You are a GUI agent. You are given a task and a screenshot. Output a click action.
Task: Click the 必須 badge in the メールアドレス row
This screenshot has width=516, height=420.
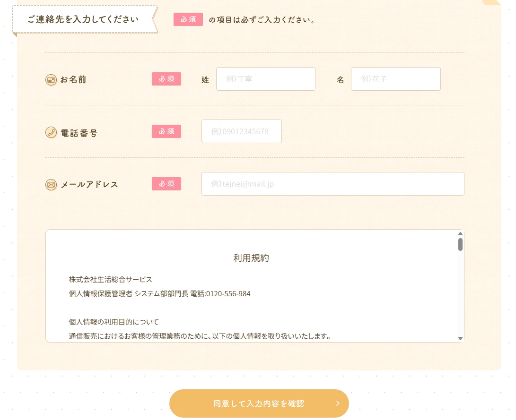166,184
